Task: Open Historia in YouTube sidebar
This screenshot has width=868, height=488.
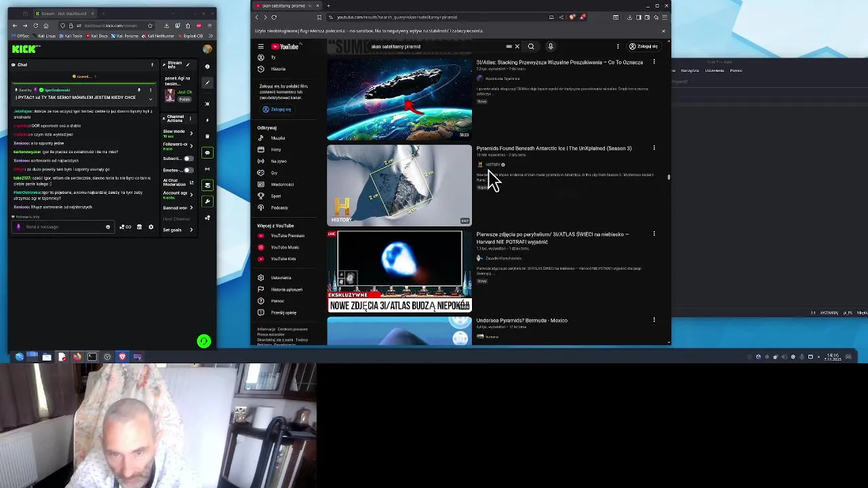Action: (278, 69)
